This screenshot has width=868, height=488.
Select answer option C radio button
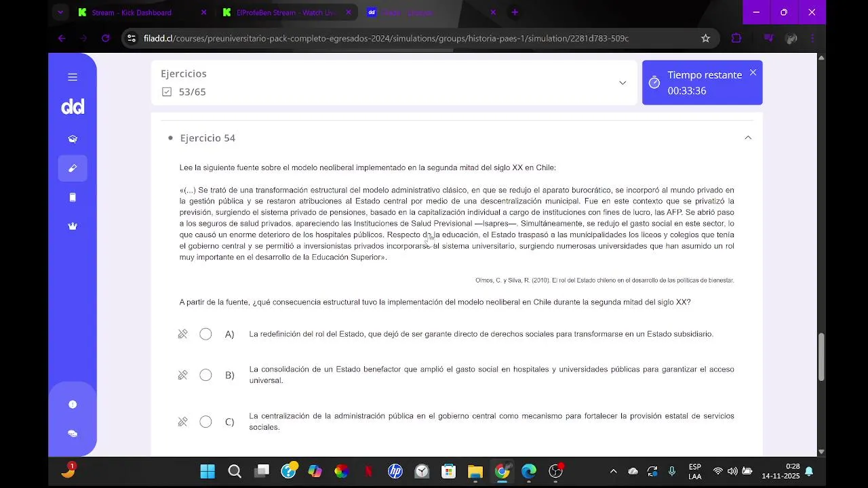click(205, 422)
